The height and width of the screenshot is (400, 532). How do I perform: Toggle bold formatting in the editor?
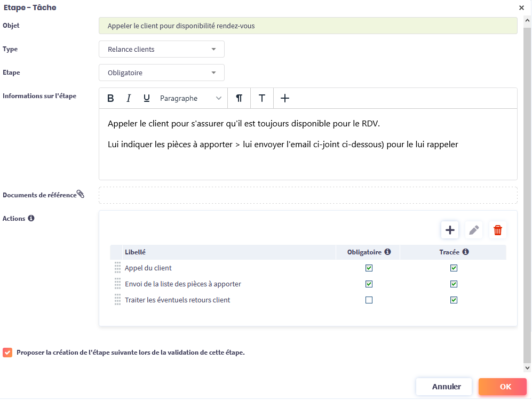[x=110, y=98]
